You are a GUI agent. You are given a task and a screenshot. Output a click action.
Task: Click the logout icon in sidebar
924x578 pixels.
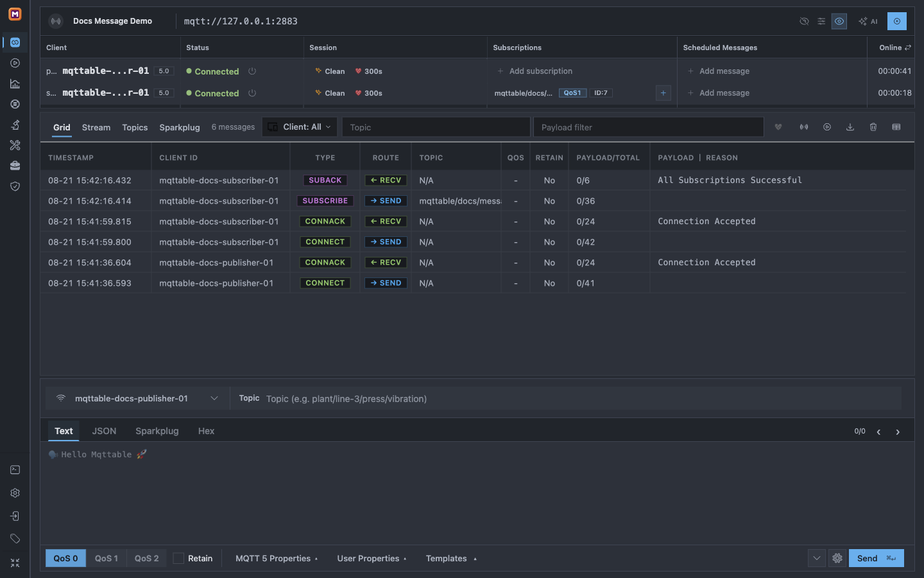tap(15, 516)
